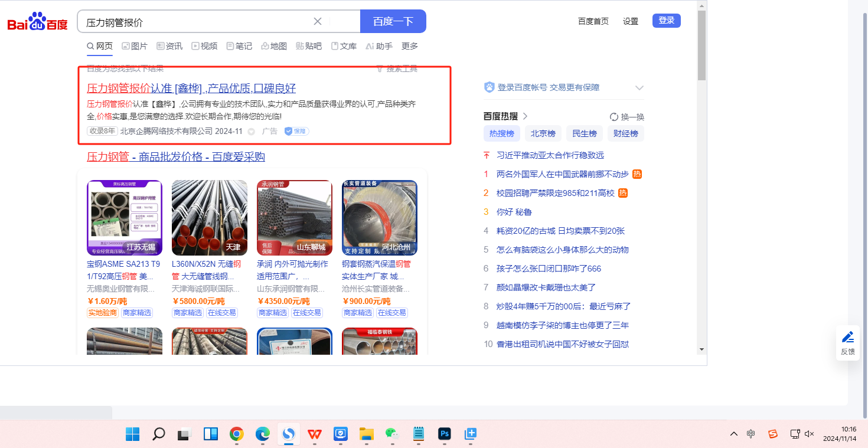Click the 百度一下 search button

coord(393,21)
